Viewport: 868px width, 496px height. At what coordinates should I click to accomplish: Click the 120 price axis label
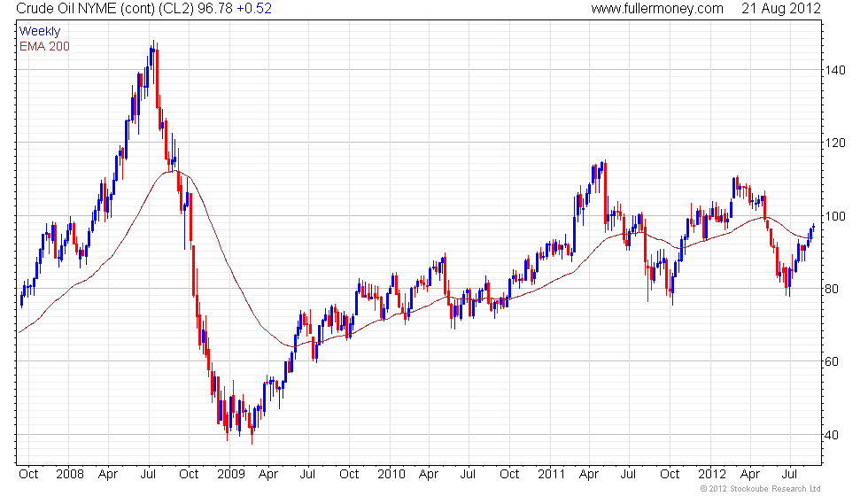point(834,143)
